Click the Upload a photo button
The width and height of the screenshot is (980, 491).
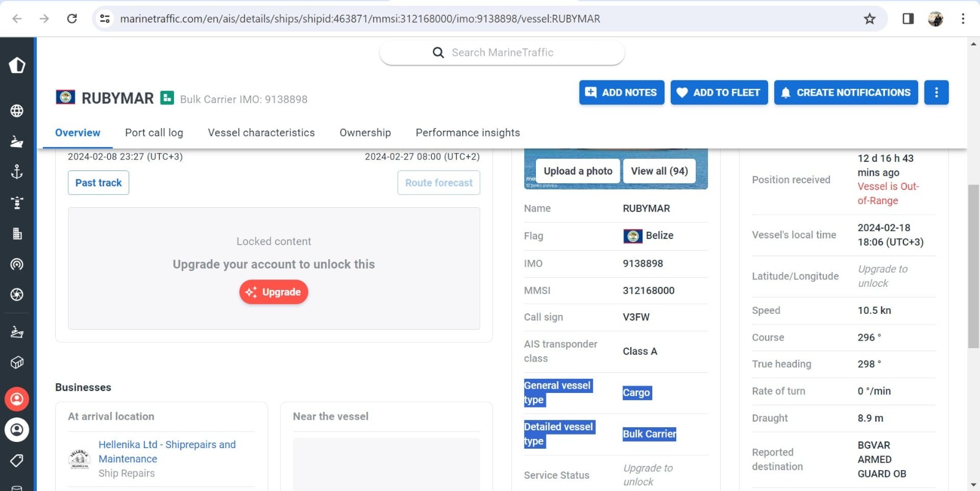click(x=578, y=171)
